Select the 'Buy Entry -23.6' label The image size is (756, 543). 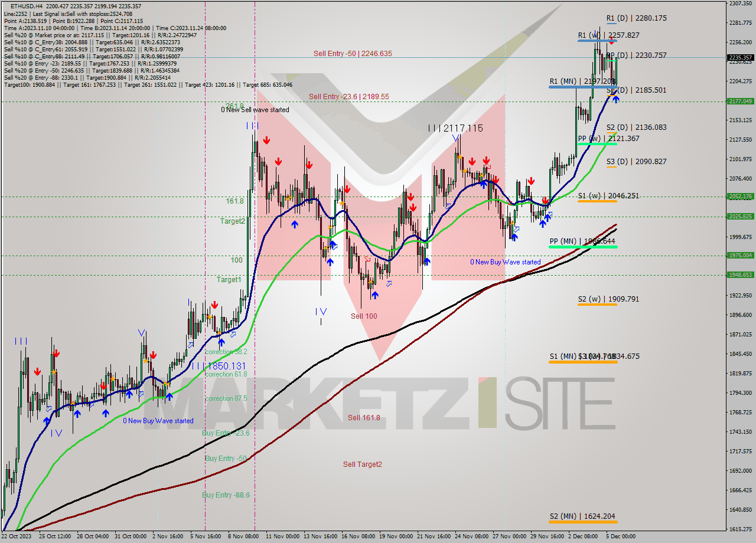(x=226, y=433)
